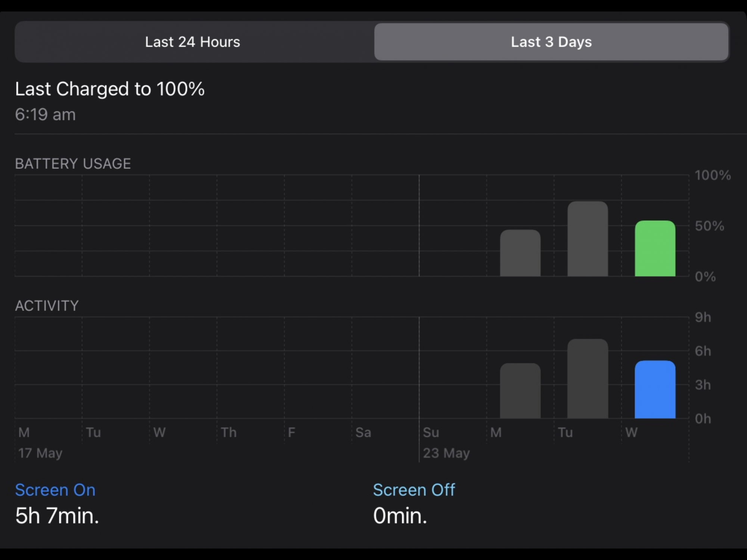Tap the green Wednesday battery usage bar
The height and width of the screenshot is (560, 747).
coord(655,249)
